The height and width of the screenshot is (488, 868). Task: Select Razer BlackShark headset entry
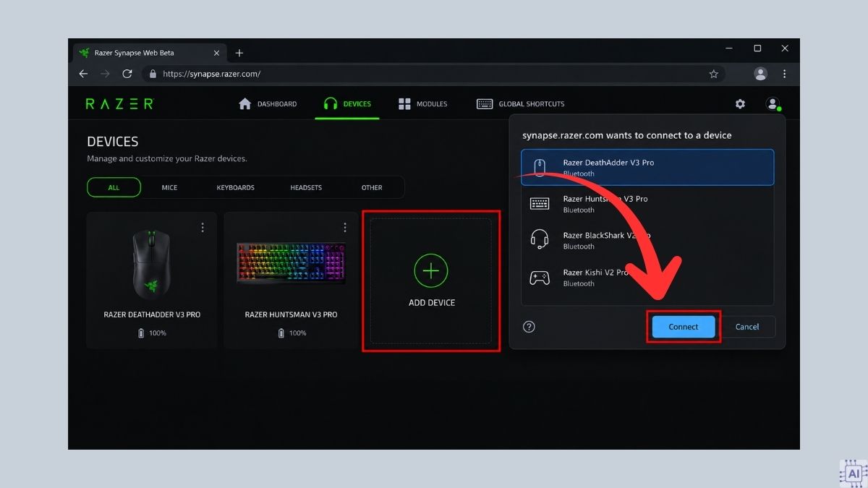pos(647,241)
